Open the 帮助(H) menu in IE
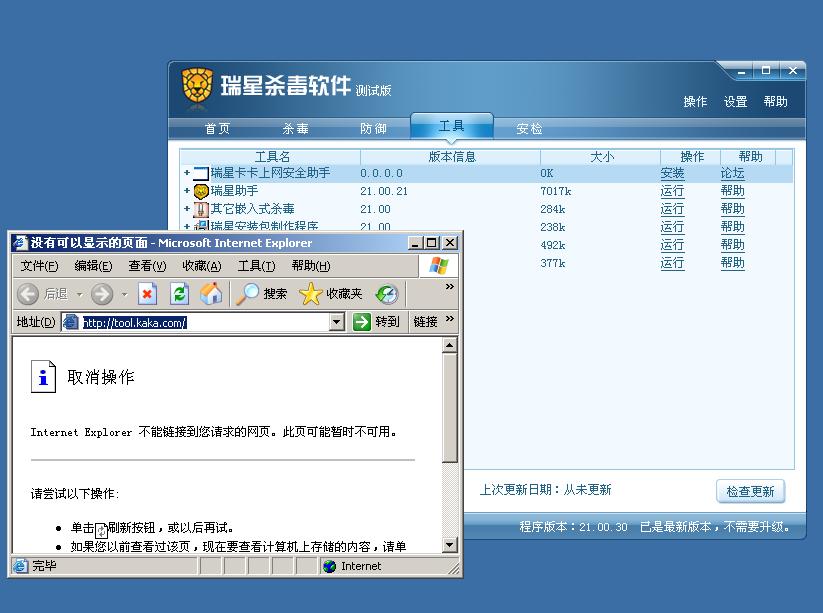 (311, 266)
